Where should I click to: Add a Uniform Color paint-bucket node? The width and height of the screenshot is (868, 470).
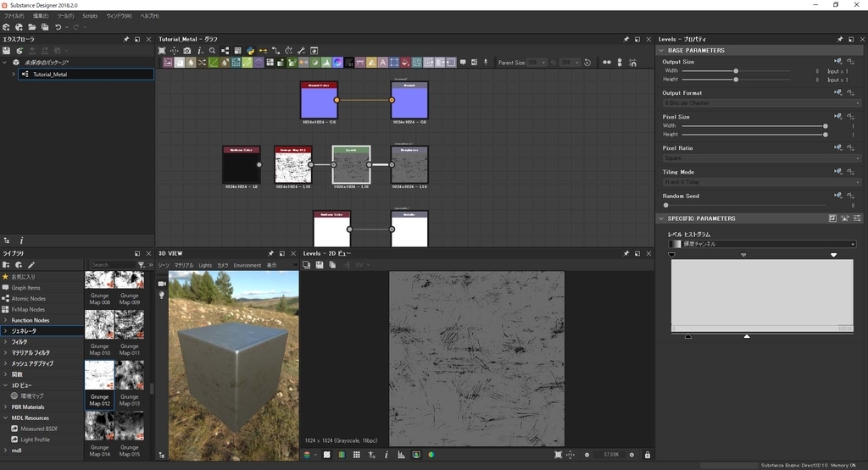405,63
